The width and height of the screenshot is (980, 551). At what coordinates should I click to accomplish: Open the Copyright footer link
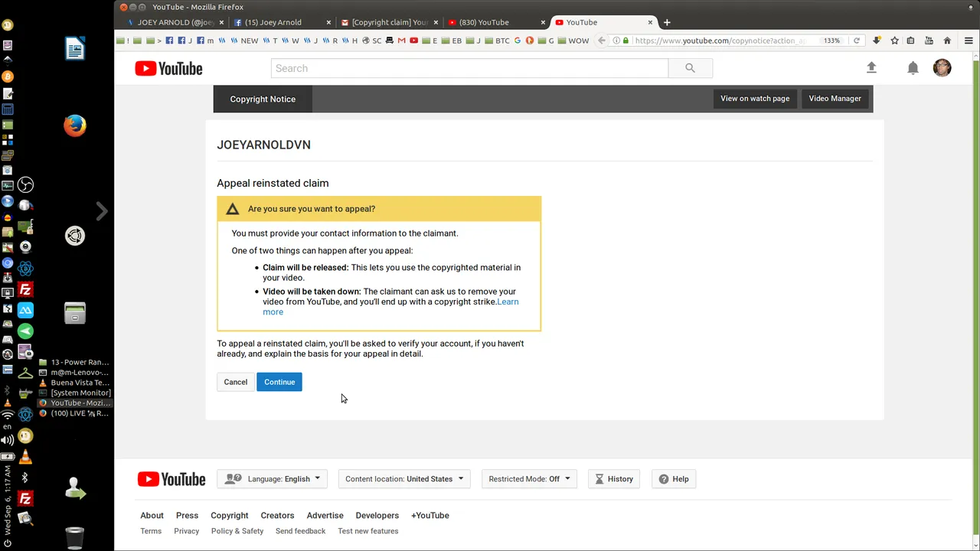click(x=230, y=516)
